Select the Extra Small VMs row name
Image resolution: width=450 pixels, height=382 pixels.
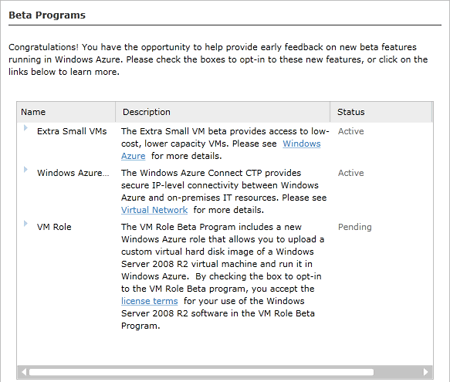(x=72, y=131)
